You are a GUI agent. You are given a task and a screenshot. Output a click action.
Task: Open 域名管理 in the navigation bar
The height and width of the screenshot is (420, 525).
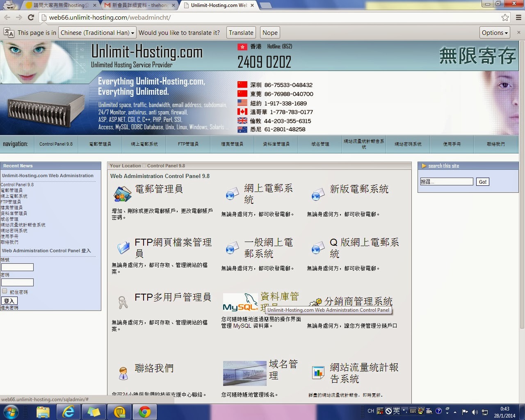tap(320, 144)
